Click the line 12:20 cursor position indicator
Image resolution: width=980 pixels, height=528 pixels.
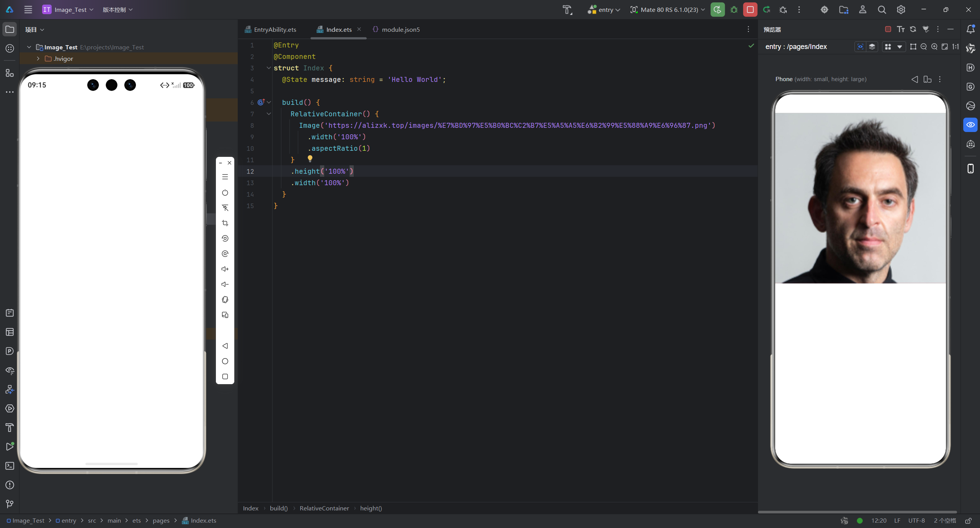[879, 520]
